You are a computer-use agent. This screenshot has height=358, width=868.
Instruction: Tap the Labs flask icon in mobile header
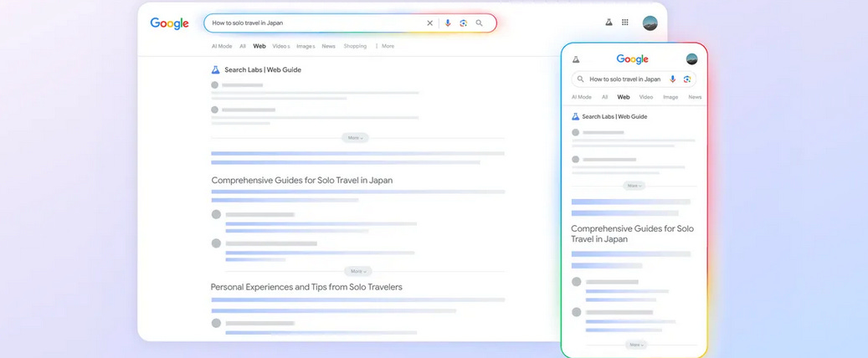tap(576, 59)
